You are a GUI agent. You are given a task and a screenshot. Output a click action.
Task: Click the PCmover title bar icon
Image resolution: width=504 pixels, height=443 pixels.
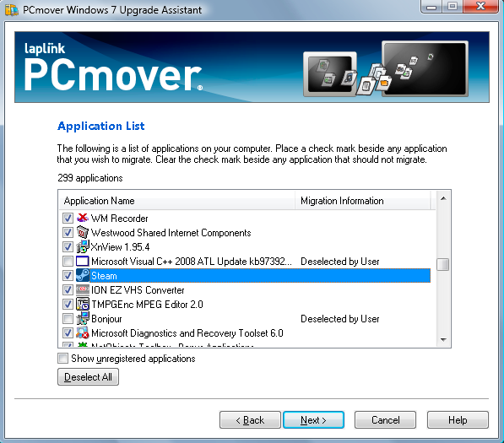click(12, 10)
